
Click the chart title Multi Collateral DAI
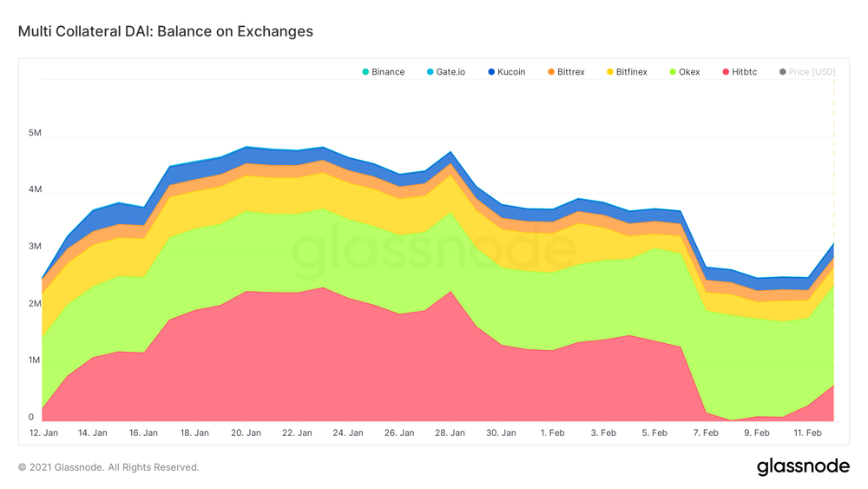coord(166,31)
